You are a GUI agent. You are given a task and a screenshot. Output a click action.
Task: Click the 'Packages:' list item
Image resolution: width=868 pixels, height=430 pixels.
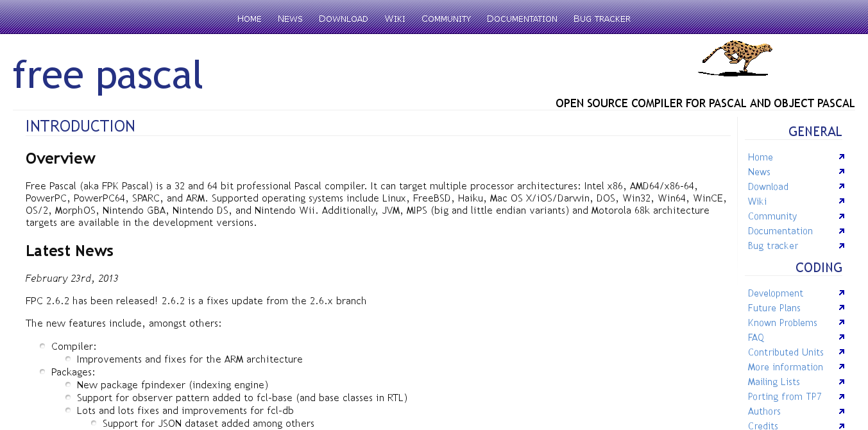point(73,372)
